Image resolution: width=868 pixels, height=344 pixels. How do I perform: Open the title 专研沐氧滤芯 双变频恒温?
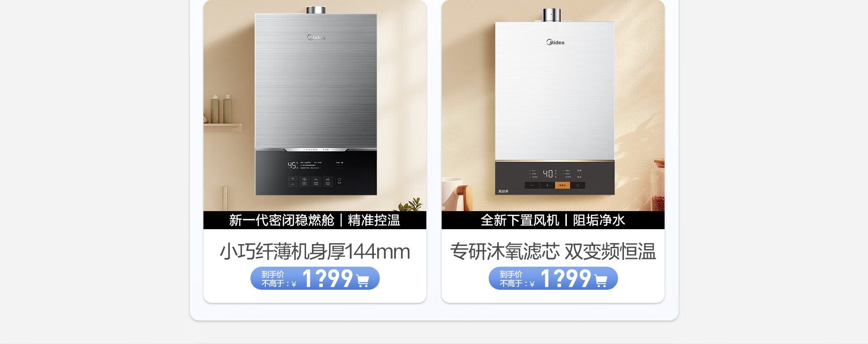pos(553,252)
